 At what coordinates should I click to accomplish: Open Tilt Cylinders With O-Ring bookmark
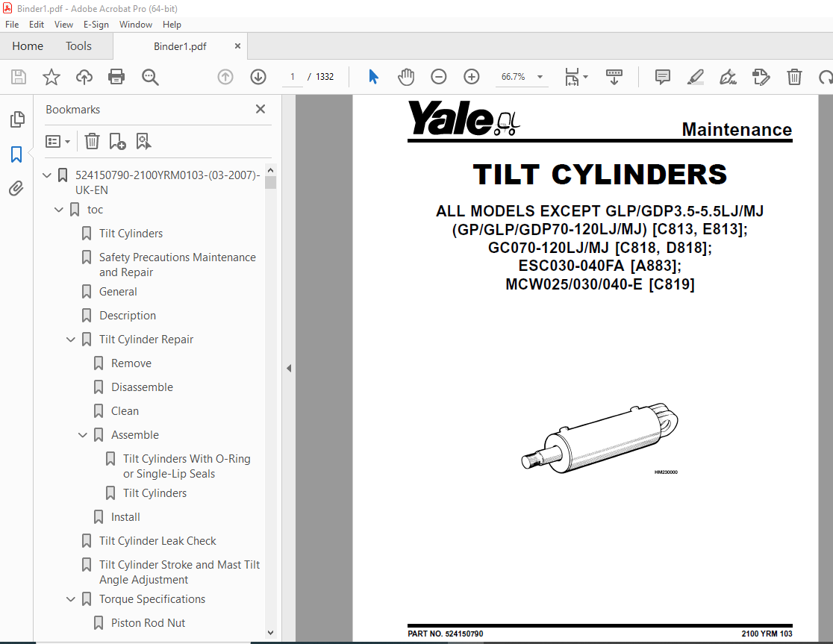[x=187, y=466]
